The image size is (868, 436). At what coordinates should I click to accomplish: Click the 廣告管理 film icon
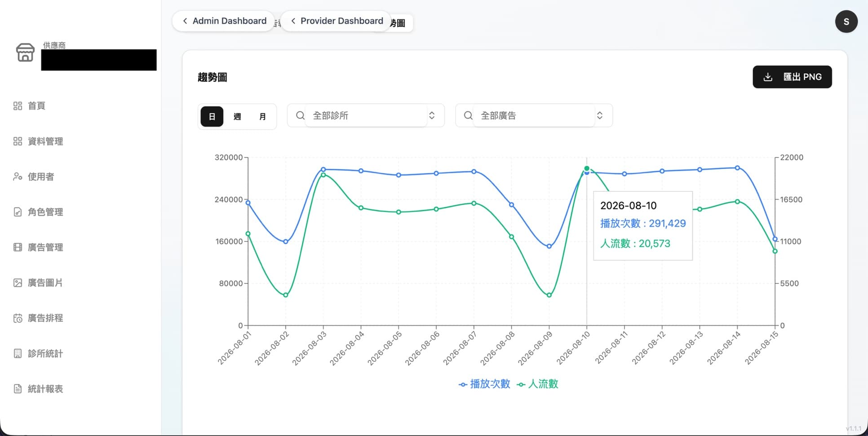coord(18,247)
